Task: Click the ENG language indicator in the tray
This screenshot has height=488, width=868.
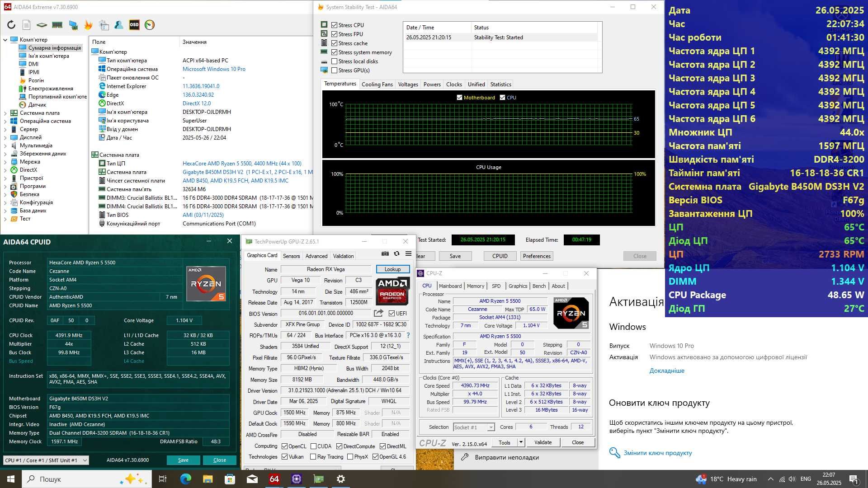Action: 806,479
